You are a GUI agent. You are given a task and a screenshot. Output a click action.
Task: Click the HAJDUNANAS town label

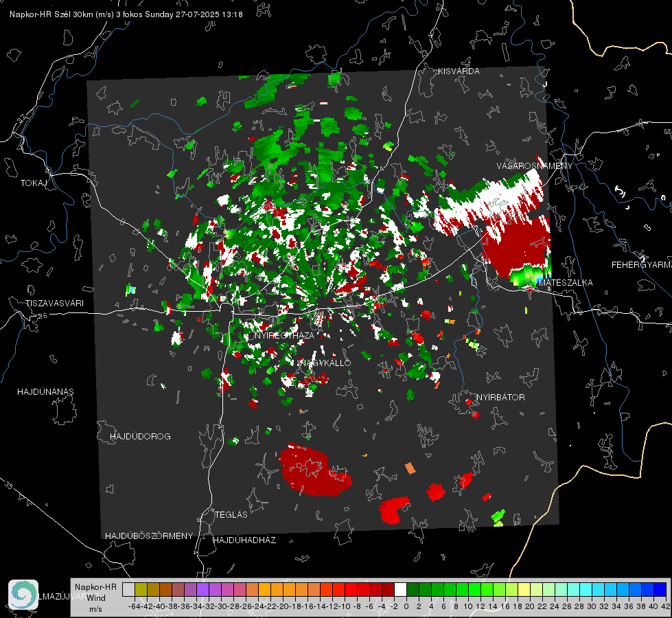tap(45, 392)
